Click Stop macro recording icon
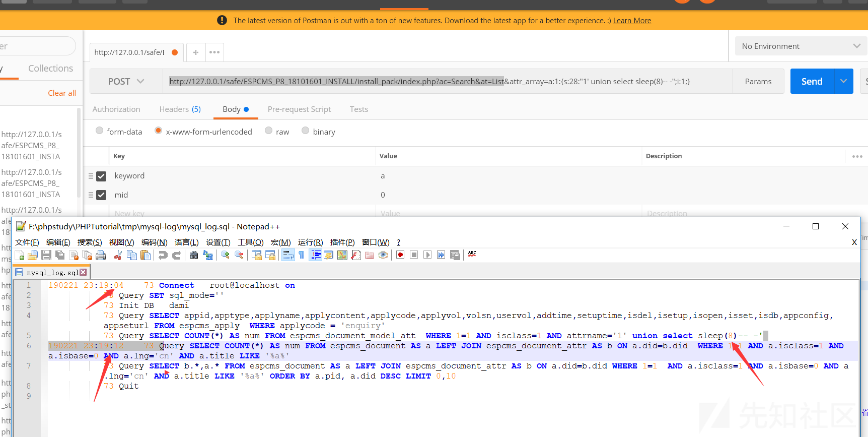 (x=414, y=255)
